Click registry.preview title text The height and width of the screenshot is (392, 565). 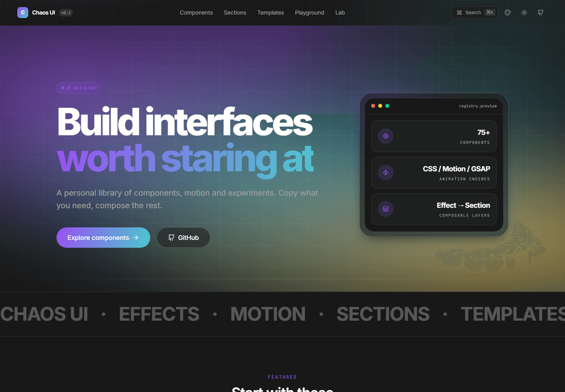point(478,106)
